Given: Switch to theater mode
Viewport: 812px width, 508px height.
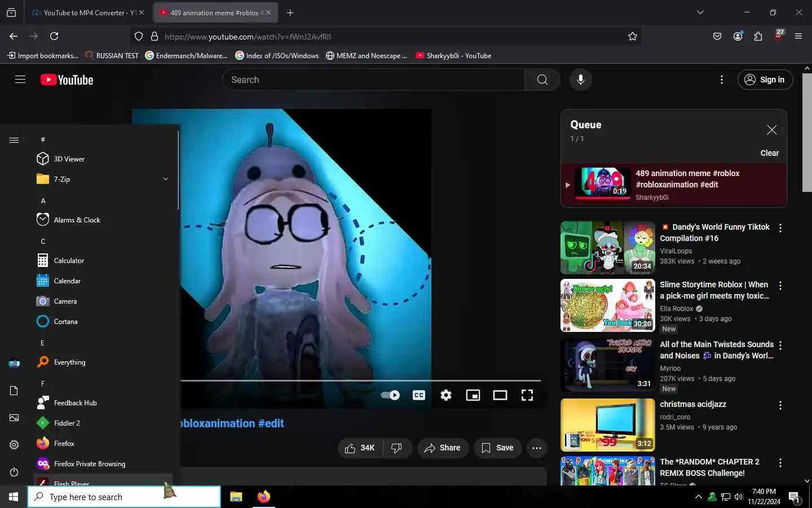Looking at the screenshot, I should click(500, 395).
